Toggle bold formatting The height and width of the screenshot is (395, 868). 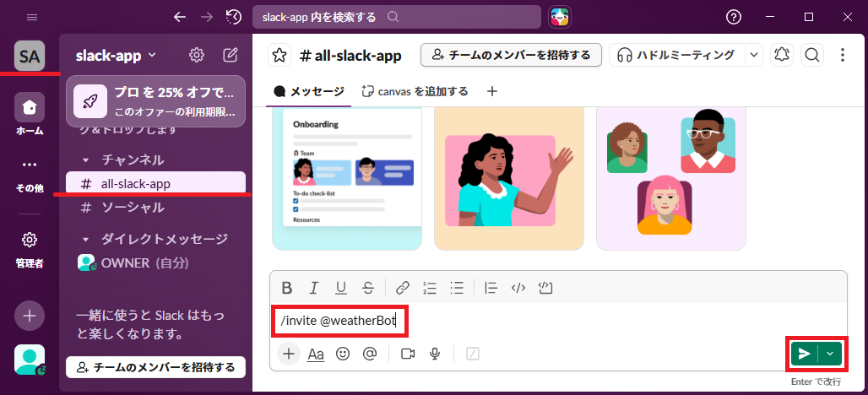tap(287, 288)
